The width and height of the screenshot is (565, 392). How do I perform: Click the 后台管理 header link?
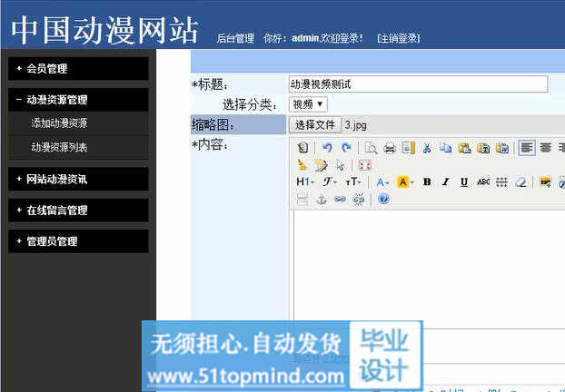(x=235, y=38)
